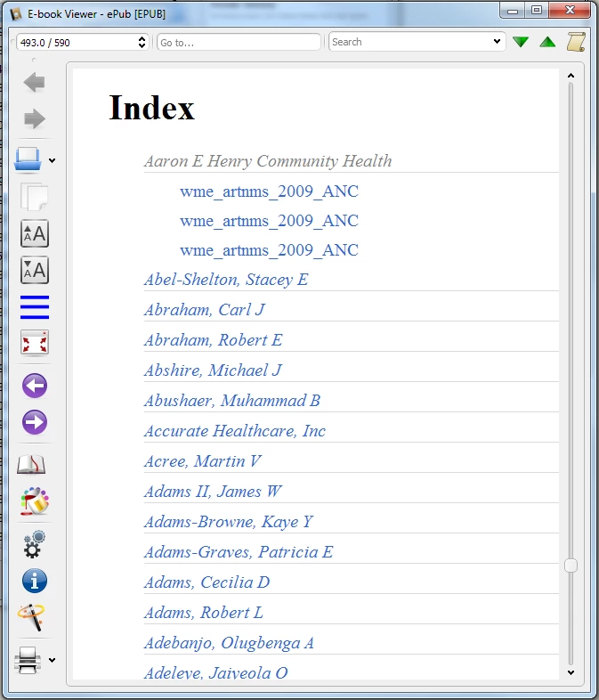Click the lookup wand icon
Viewport: 599px width, 700px height.
point(31,617)
